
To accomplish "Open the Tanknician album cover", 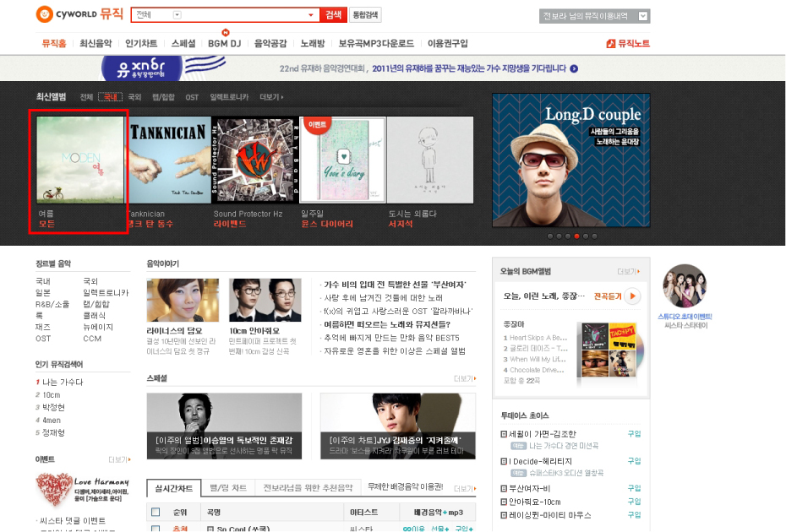I will [168, 160].
